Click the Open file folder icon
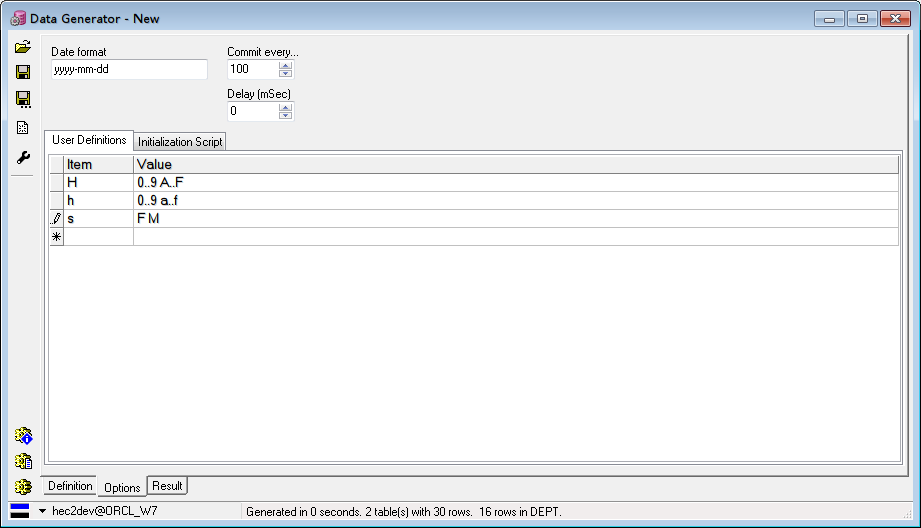This screenshot has height=528, width=921. (x=23, y=47)
